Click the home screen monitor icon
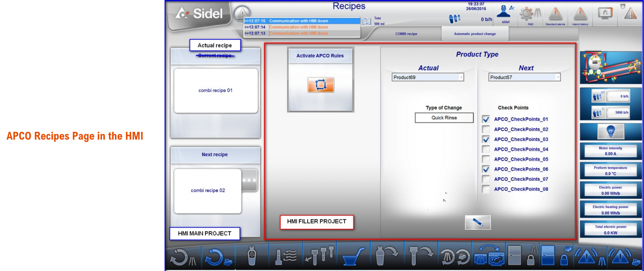Viewport: 644px width, 271px height. [605, 14]
